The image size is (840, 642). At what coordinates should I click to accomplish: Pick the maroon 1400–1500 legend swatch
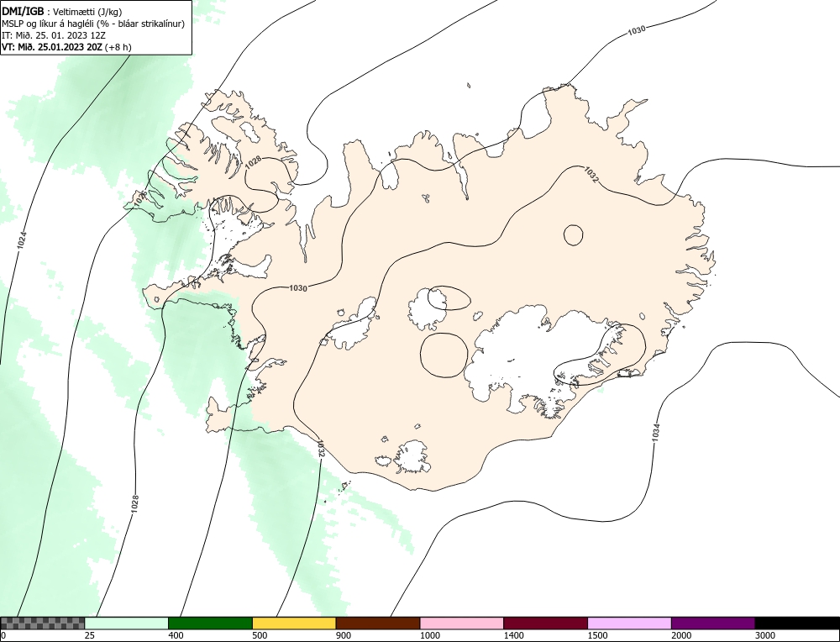(545, 624)
